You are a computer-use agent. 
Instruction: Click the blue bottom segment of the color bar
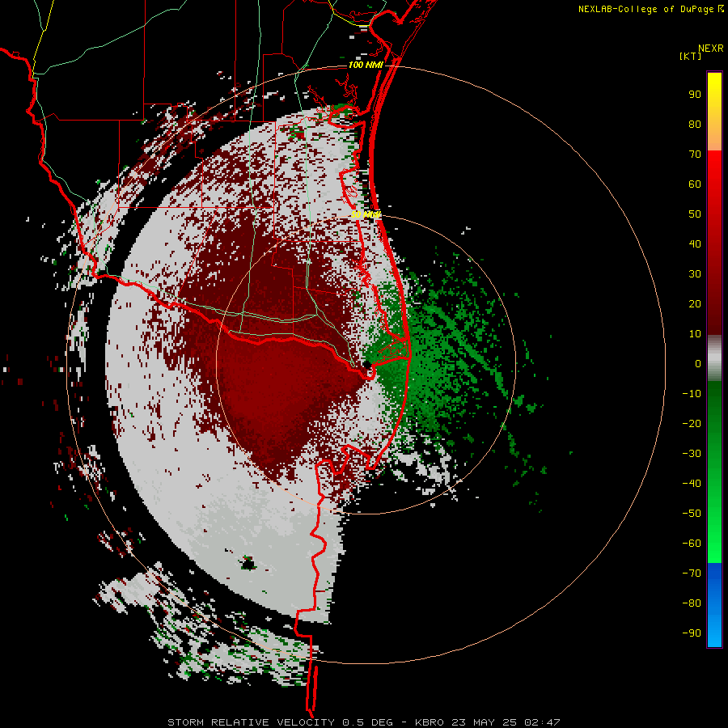pyautogui.click(x=714, y=605)
